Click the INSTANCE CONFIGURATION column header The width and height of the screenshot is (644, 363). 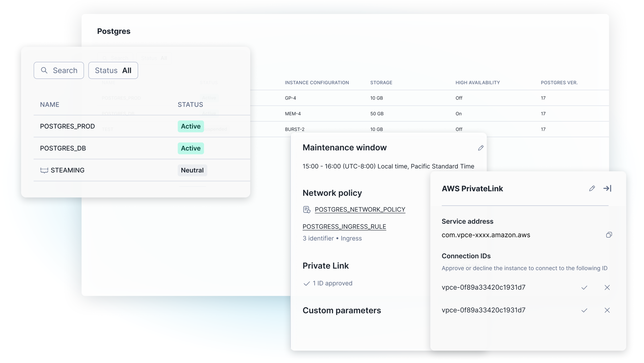click(x=317, y=83)
